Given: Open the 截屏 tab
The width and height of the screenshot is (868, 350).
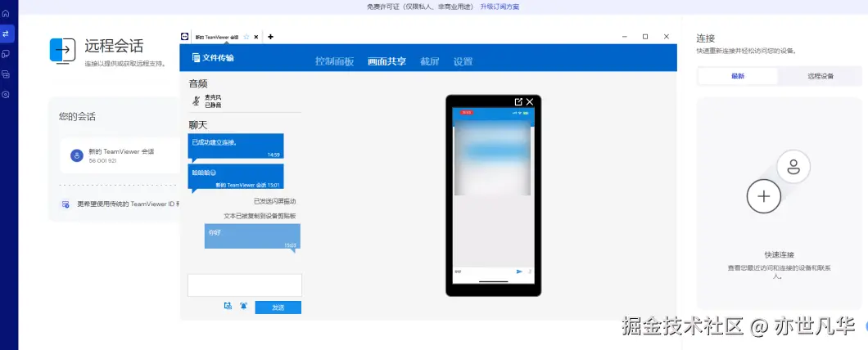Looking at the screenshot, I should (430, 61).
